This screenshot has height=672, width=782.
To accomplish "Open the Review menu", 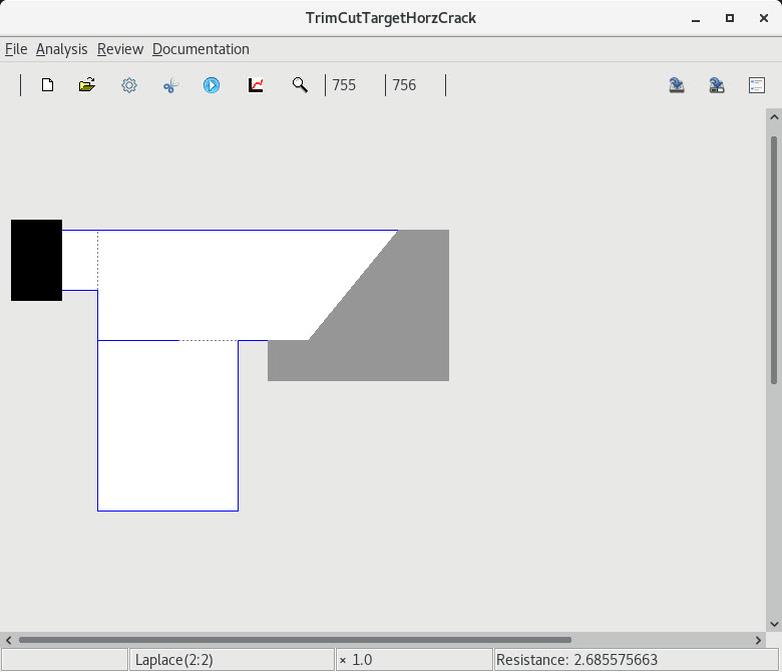I will point(120,49).
